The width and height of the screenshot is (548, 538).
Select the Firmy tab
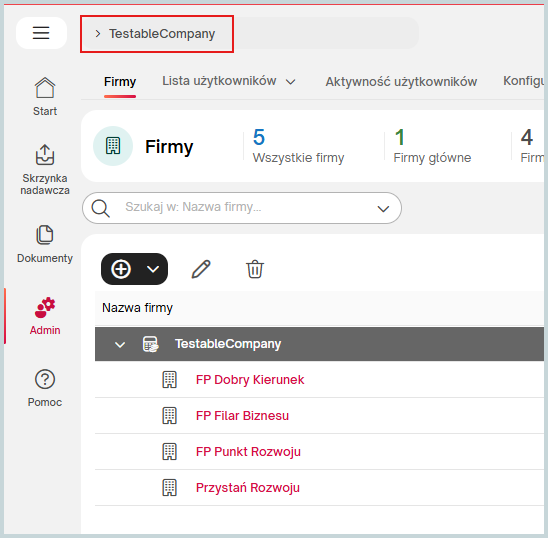(x=120, y=82)
